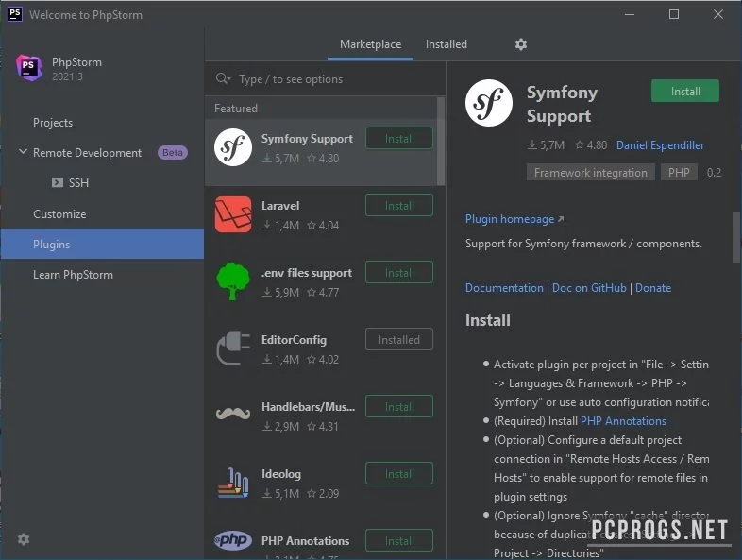Open the Donate link
The height and width of the screenshot is (560, 742).
tap(653, 288)
